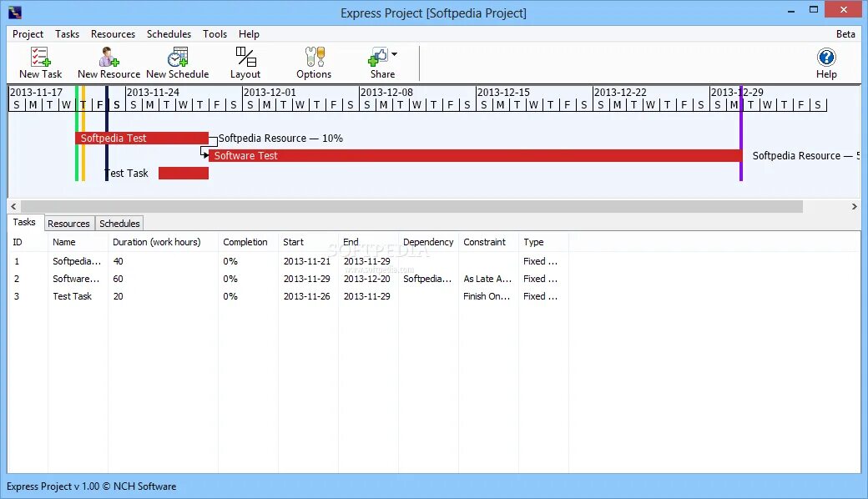Click the New Resource toolbar icon

108,57
